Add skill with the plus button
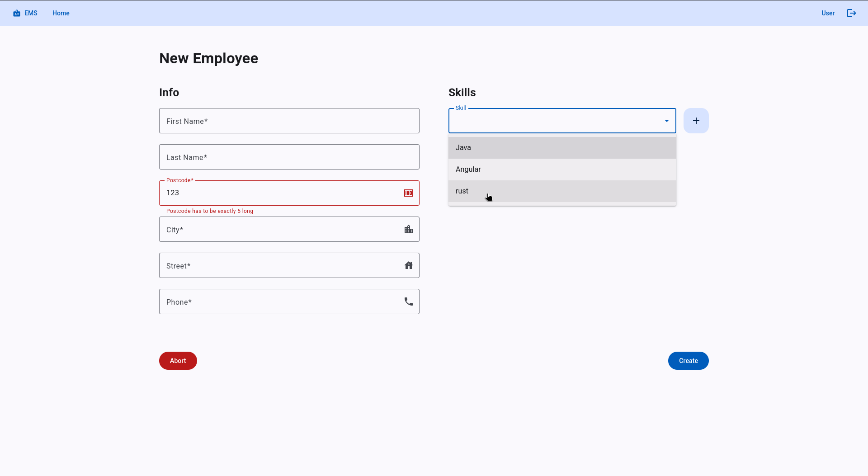This screenshot has height=476, width=868. coord(696,121)
